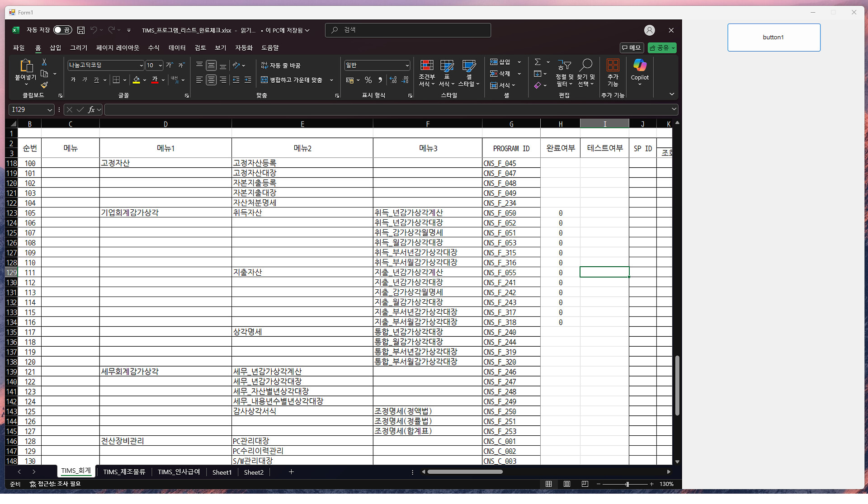Click the yellow fill color swatch
Screen dimensions: 868x504
tap(136, 80)
